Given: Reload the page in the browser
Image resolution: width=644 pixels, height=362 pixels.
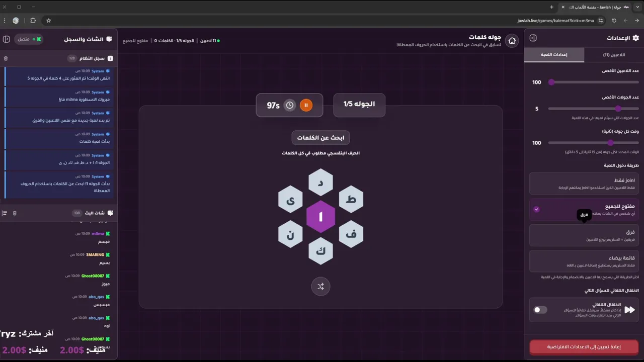Looking at the screenshot, I should point(614,21).
